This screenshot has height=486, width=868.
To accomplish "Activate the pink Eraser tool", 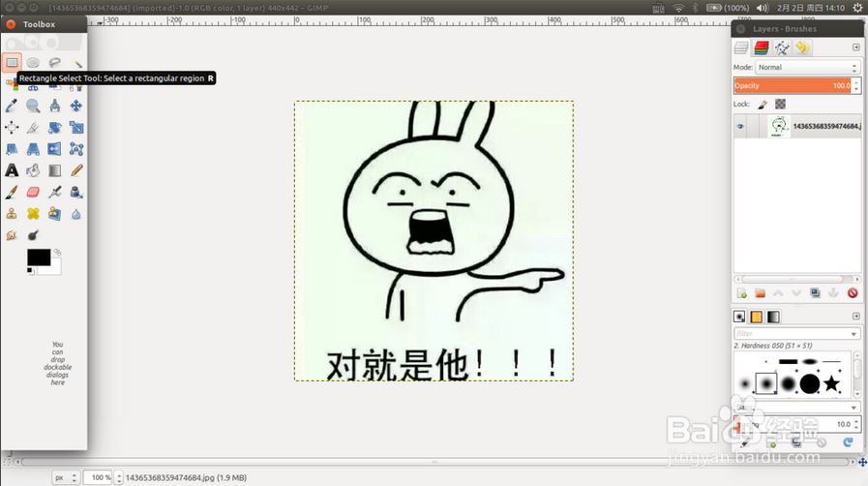I will click(33, 192).
